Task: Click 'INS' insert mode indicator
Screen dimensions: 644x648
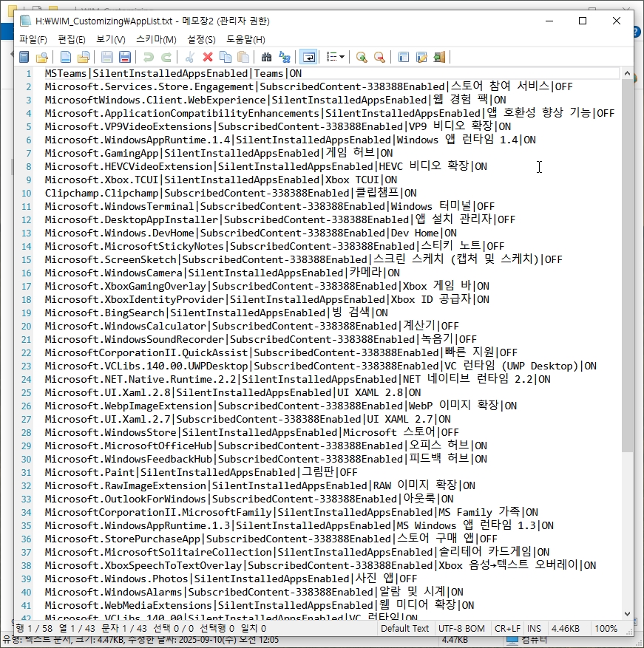Action: tap(534, 628)
